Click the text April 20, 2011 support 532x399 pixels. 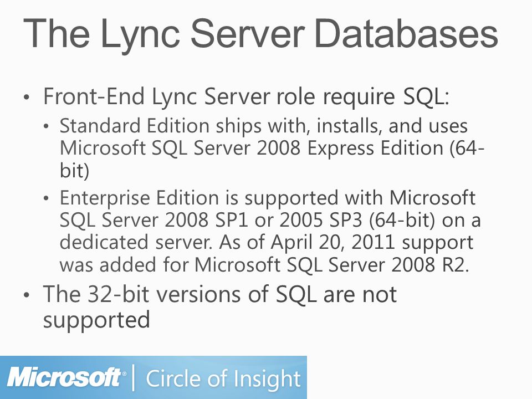click(372, 243)
